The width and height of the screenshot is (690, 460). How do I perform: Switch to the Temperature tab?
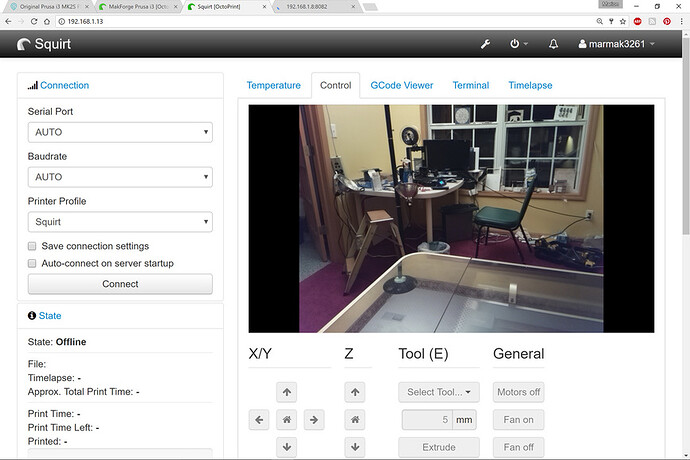(273, 85)
